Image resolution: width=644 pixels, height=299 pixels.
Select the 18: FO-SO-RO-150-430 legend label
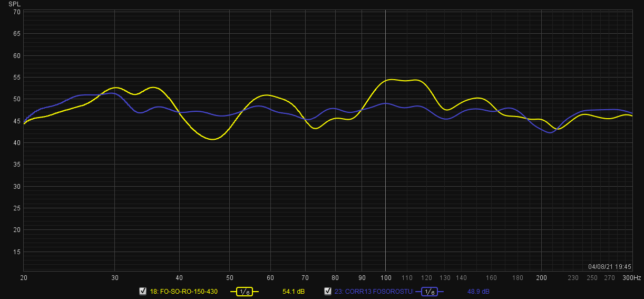[184, 292]
